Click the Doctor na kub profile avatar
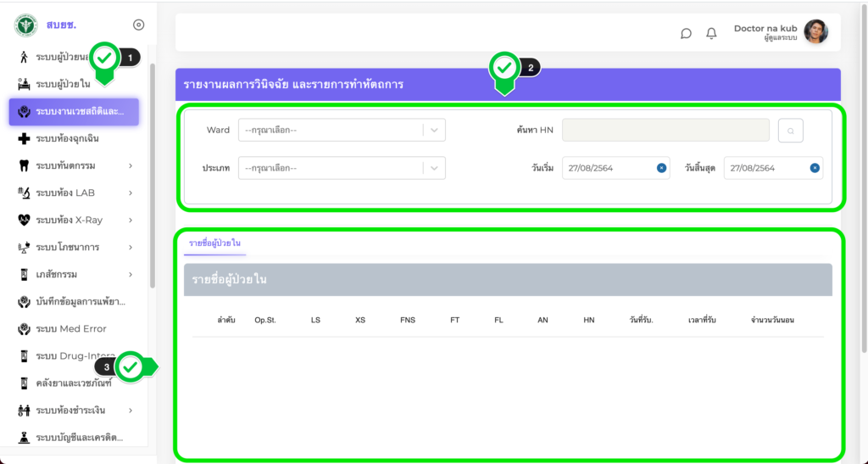This screenshot has width=868, height=464. click(815, 32)
